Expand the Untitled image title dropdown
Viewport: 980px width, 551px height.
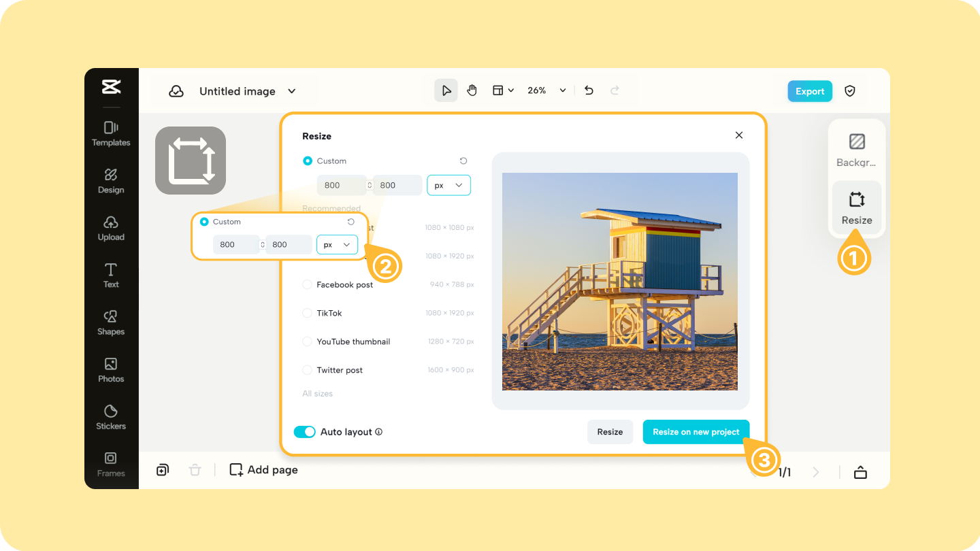[x=292, y=91]
